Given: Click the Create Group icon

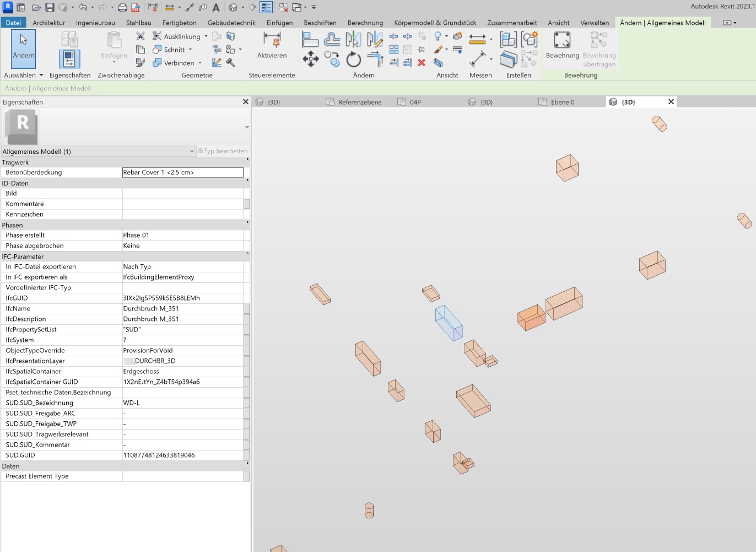Looking at the screenshot, I should coord(529,40).
